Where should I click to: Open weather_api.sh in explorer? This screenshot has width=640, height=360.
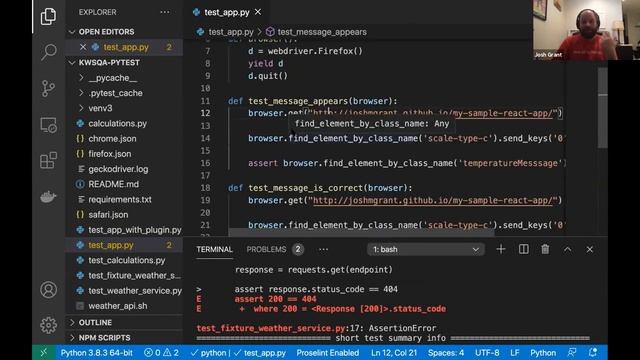tap(124, 306)
